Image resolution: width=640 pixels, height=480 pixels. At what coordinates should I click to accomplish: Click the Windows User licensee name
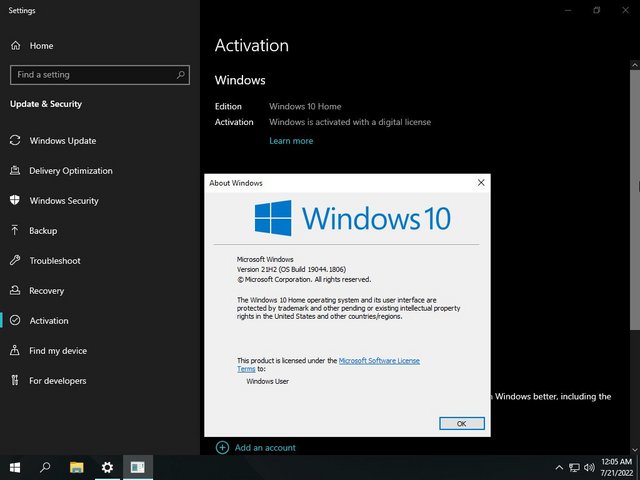267,381
